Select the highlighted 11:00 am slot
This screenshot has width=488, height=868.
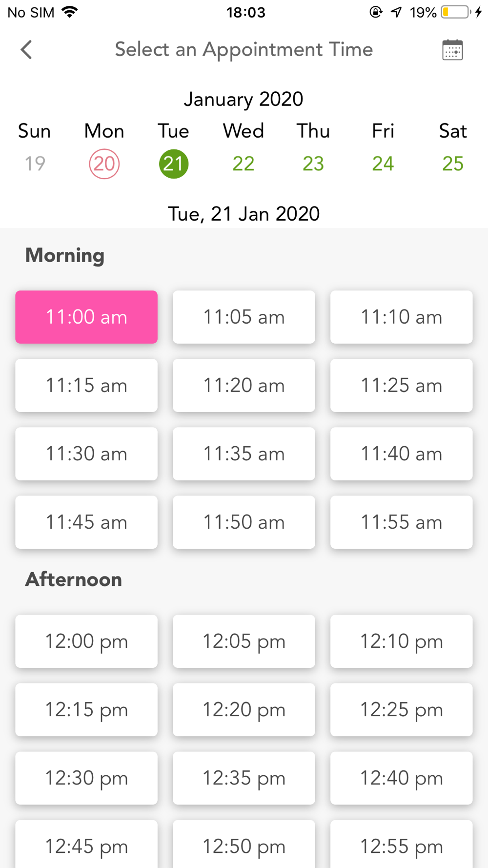pos(86,317)
